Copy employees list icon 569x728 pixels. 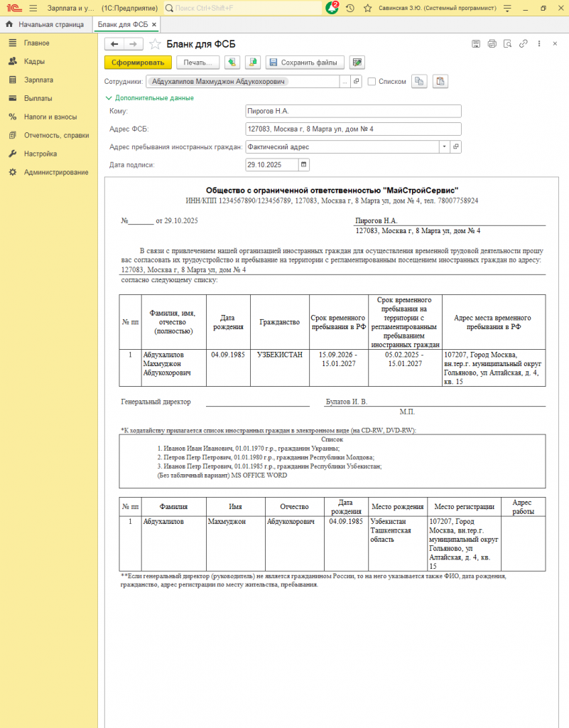(x=419, y=81)
